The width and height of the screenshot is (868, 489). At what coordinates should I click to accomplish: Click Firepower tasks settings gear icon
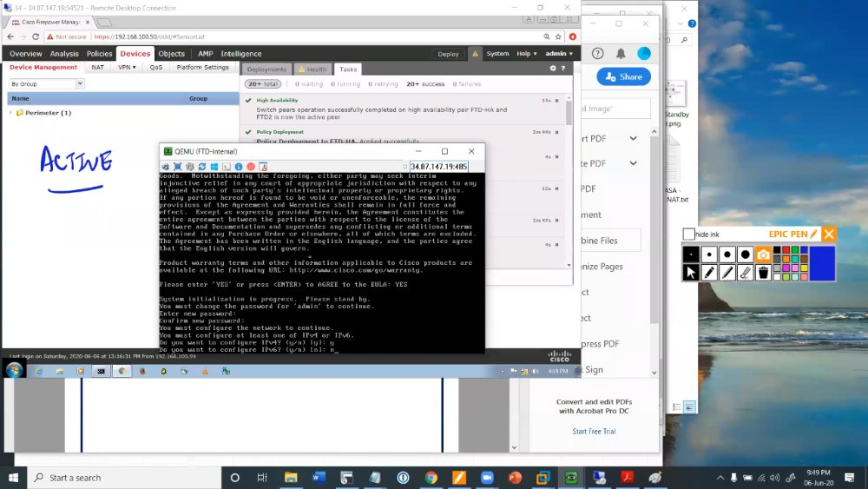point(552,68)
